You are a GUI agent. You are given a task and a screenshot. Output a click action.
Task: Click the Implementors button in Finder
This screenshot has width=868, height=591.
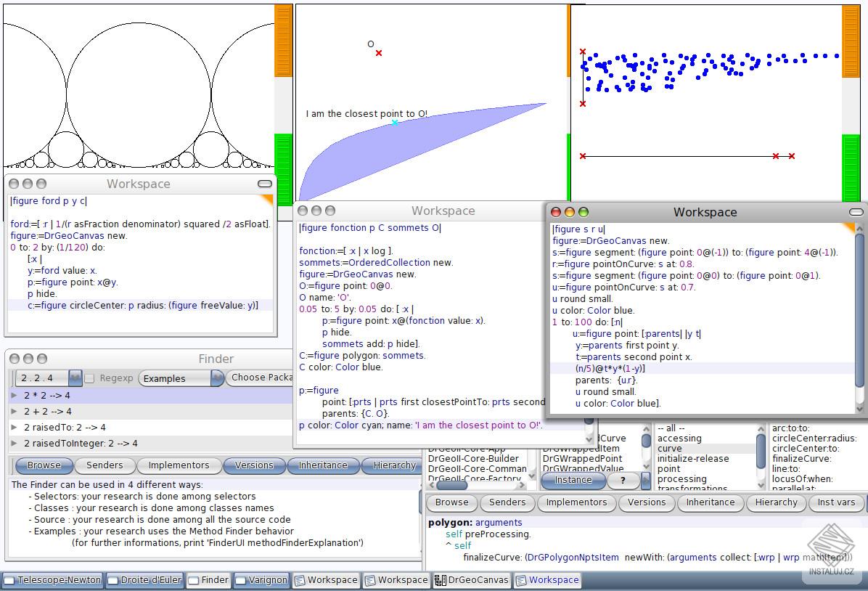tap(179, 465)
